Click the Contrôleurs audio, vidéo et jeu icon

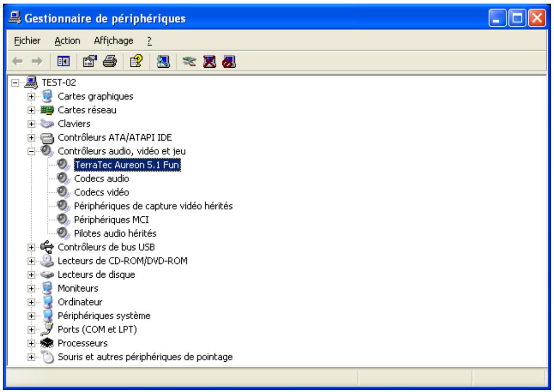(48, 151)
